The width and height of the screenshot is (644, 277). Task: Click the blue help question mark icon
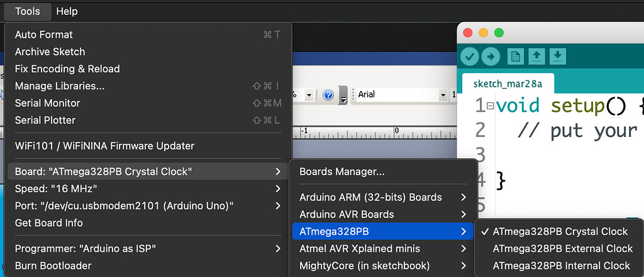tap(328, 95)
